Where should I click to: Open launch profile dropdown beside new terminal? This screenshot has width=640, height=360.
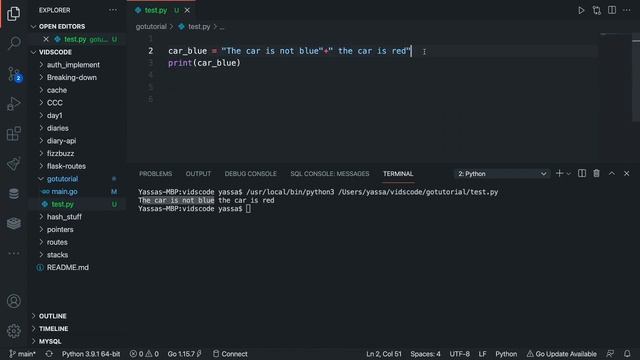click(568, 174)
